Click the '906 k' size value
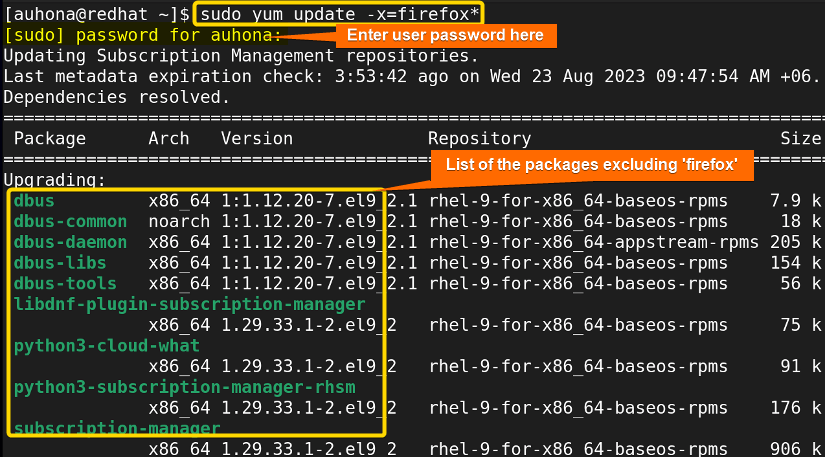Screen dimensions: 825x457 click(795, 449)
